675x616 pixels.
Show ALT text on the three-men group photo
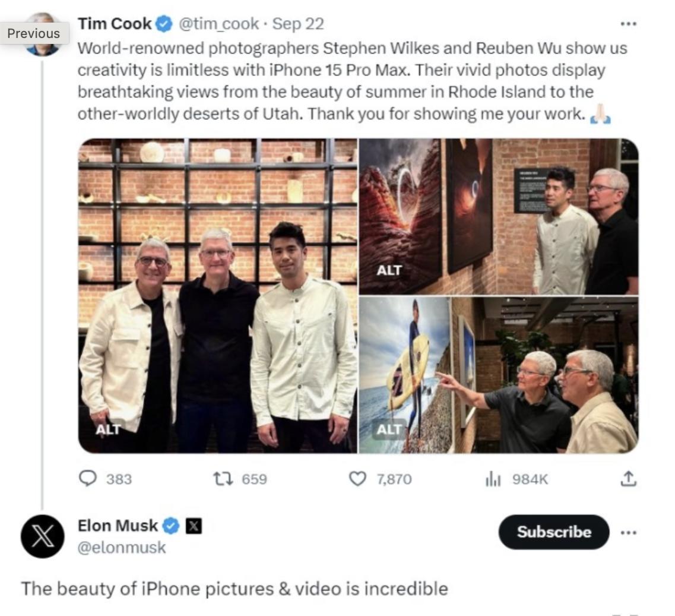click(x=108, y=429)
